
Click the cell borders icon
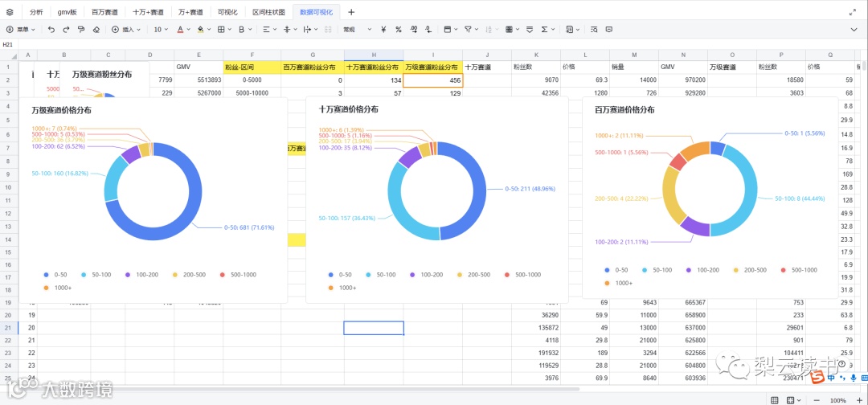[221, 29]
